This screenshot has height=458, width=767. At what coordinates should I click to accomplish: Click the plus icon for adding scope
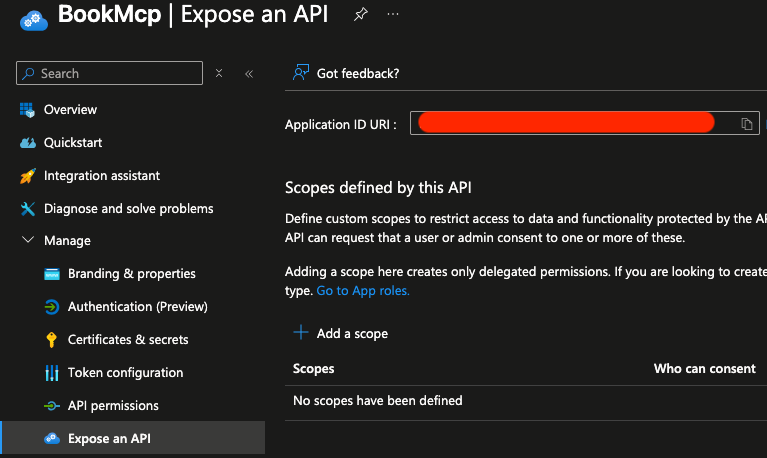point(300,332)
